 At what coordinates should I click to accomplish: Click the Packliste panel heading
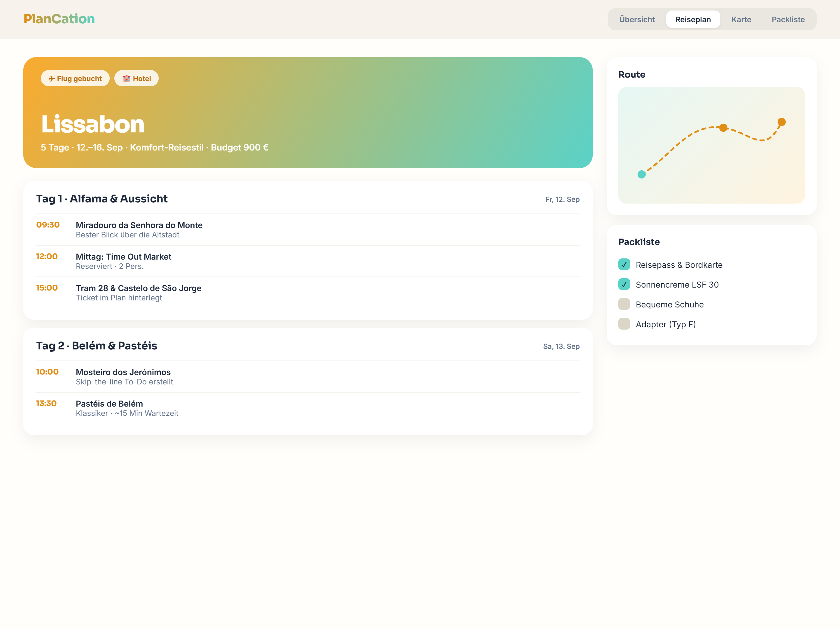tap(639, 242)
